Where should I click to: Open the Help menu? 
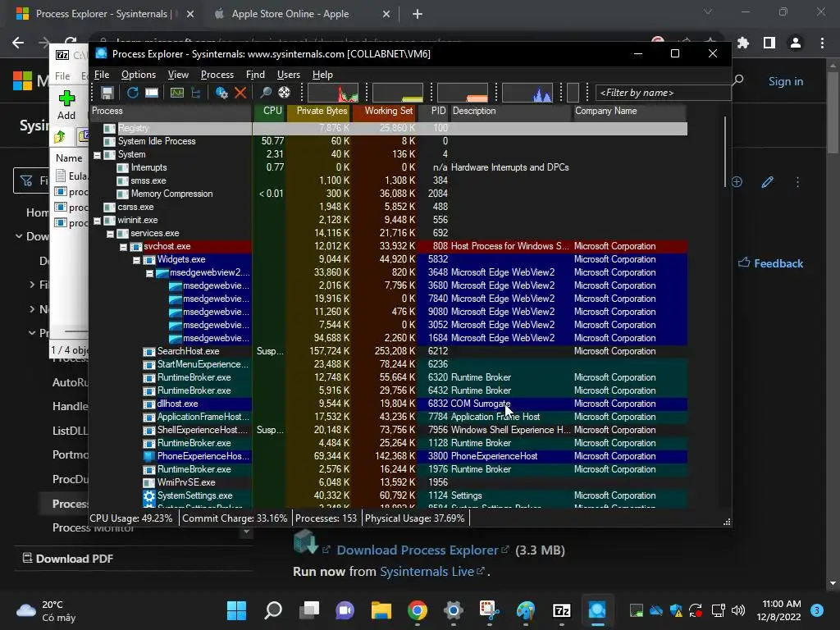(322, 75)
